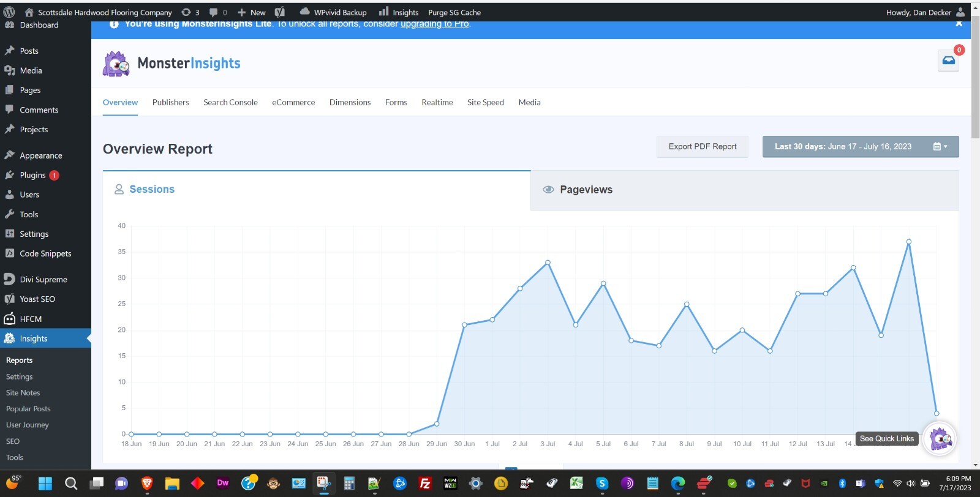980x497 pixels.
Task: Open Posts in sidebar
Action: 45,51
